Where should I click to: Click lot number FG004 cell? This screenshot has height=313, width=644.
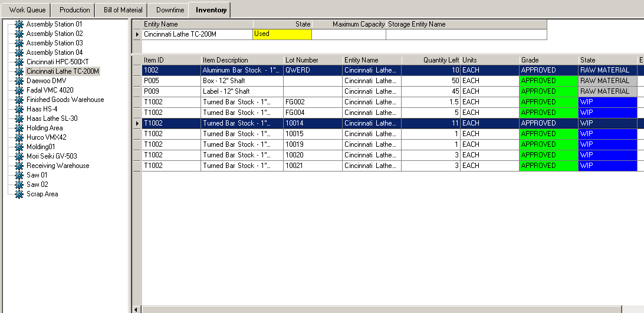click(313, 113)
